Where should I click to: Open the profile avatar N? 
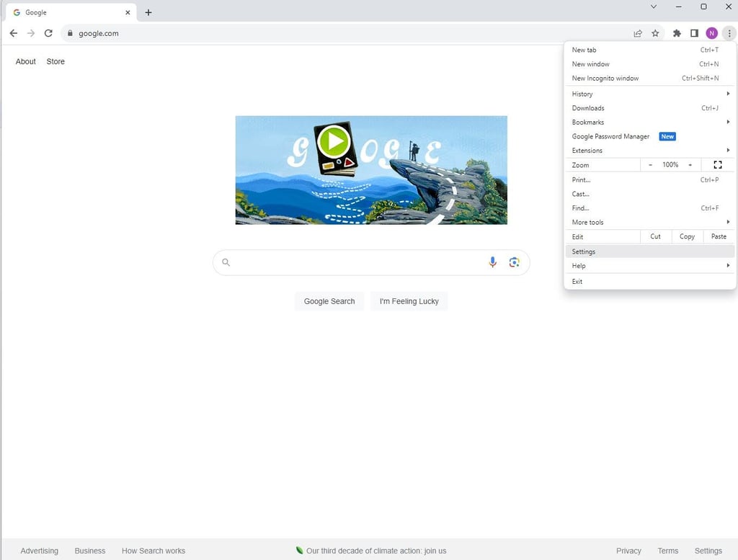coord(711,33)
